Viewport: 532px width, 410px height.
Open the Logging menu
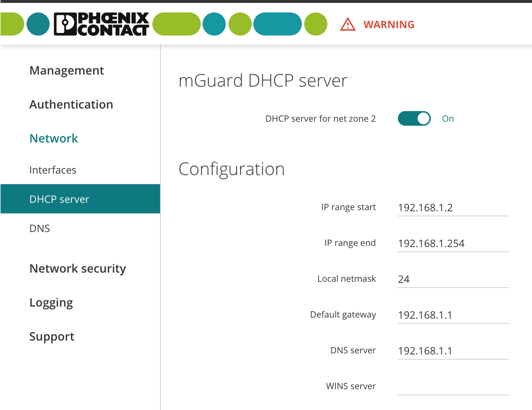51,303
